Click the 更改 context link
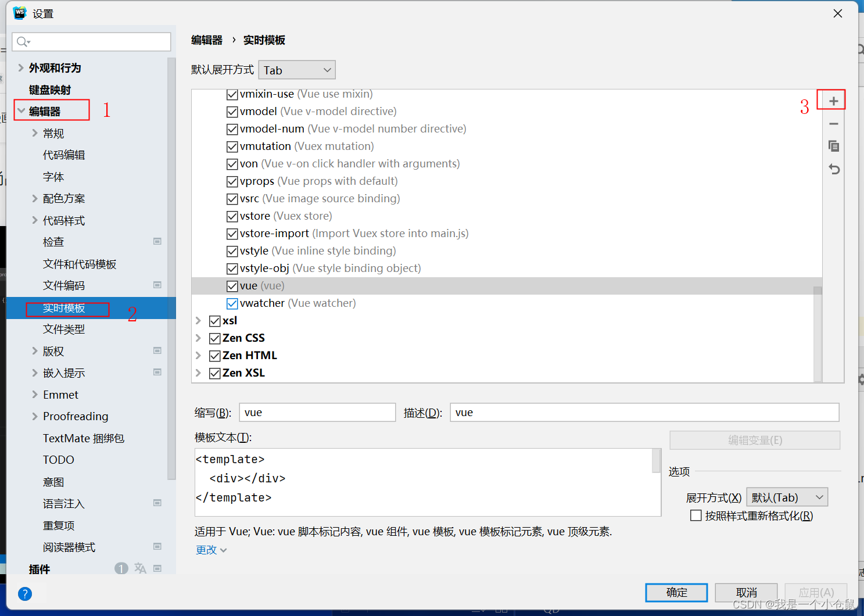 [211, 550]
